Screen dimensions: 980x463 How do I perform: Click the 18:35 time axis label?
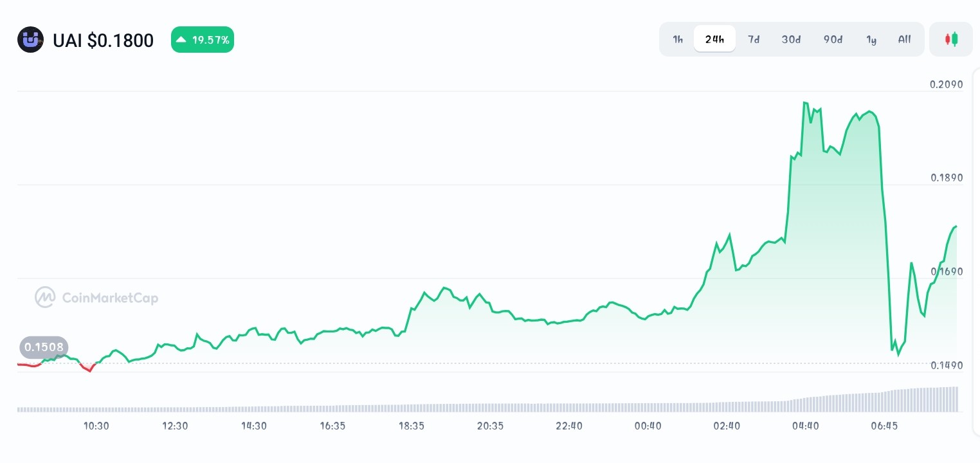(x=412, y=426)
